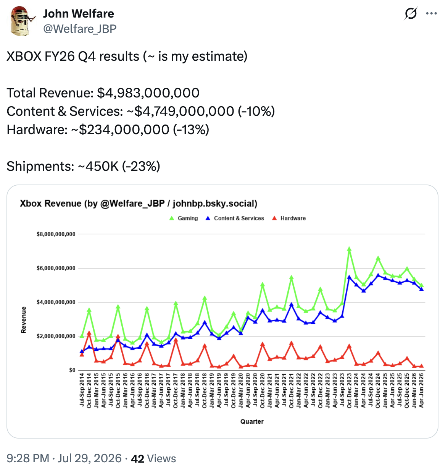The width and height of the screenshot is (448, 476).
Task: Click the 'Oct-Dec 2023' quarter label
Action: coord(349,390)
